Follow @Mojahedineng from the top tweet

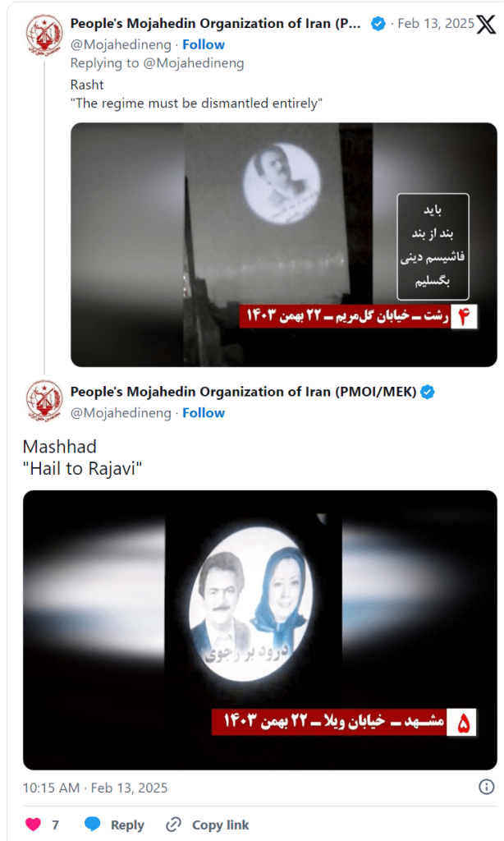204,44
